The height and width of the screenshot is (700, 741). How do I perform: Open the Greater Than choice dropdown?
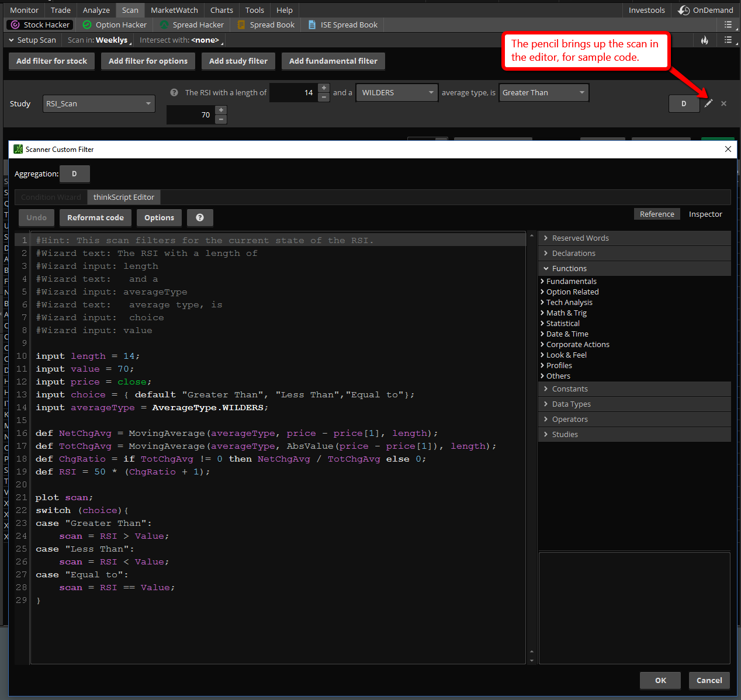click(x=543, y=92)
